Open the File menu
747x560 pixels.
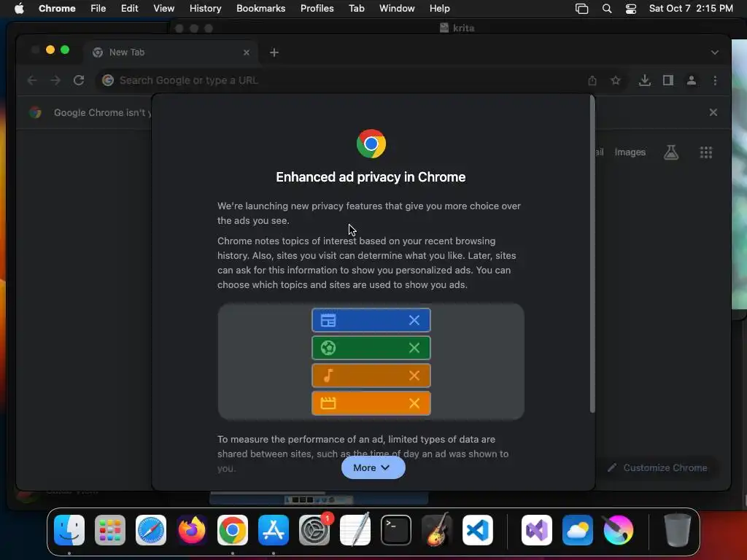98,9
